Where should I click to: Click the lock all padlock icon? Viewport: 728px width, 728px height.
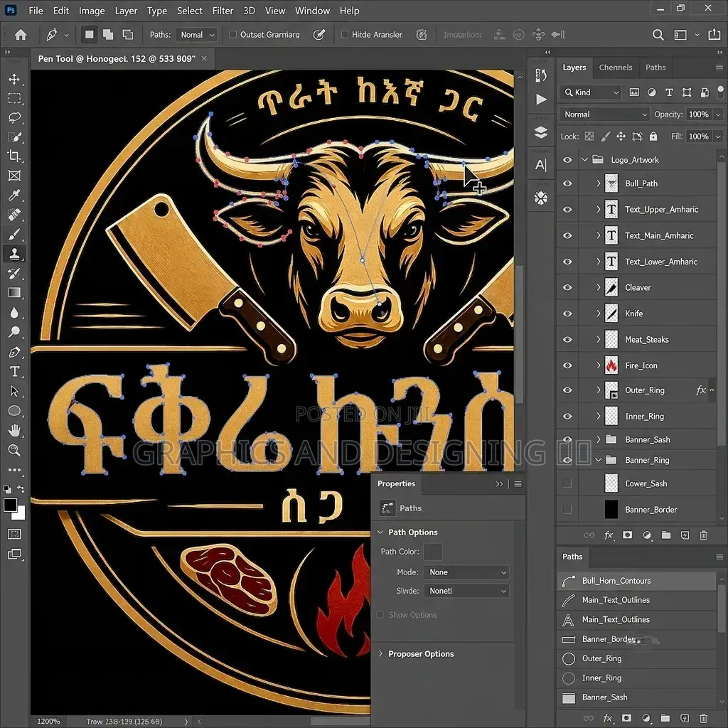[x=653, y=136]
